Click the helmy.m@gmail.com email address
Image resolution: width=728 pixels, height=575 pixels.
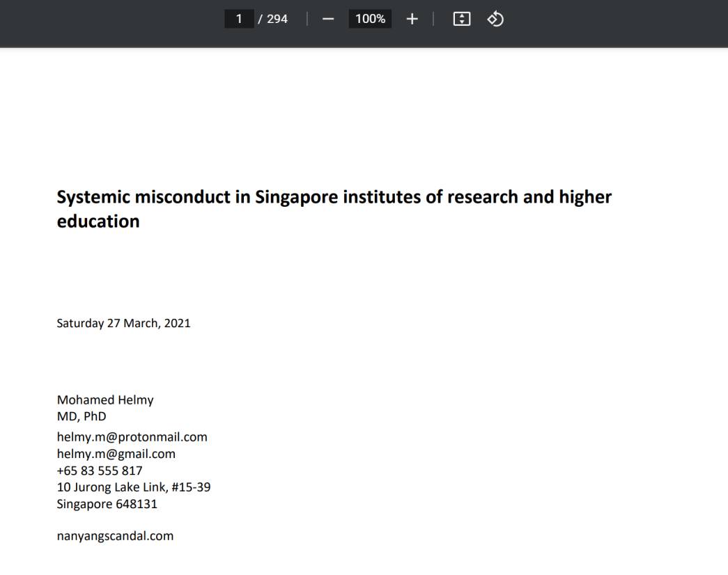116,453
